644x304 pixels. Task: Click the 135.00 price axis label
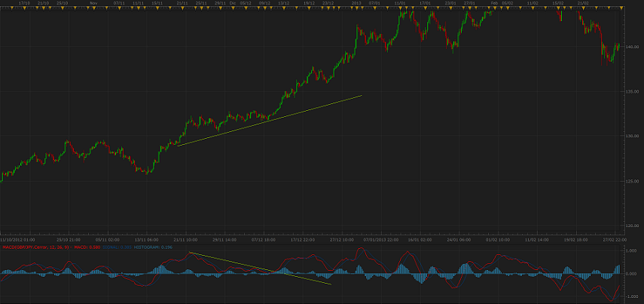pyautogui.click(x=631, y=91)
